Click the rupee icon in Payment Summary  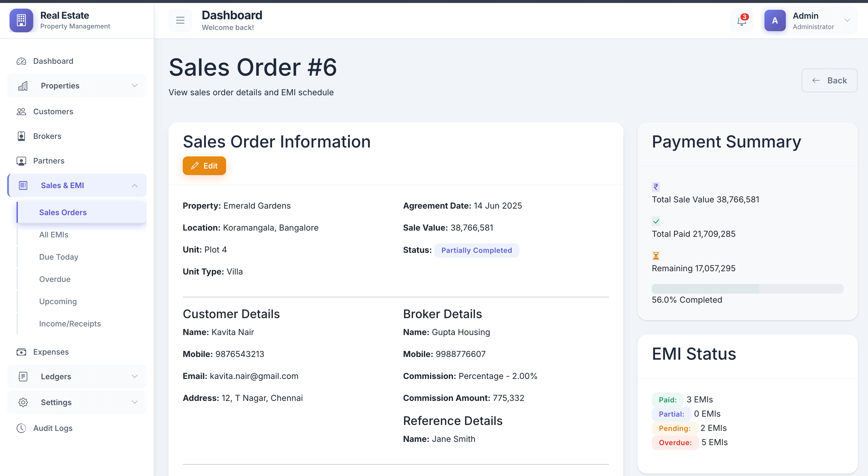656,186
